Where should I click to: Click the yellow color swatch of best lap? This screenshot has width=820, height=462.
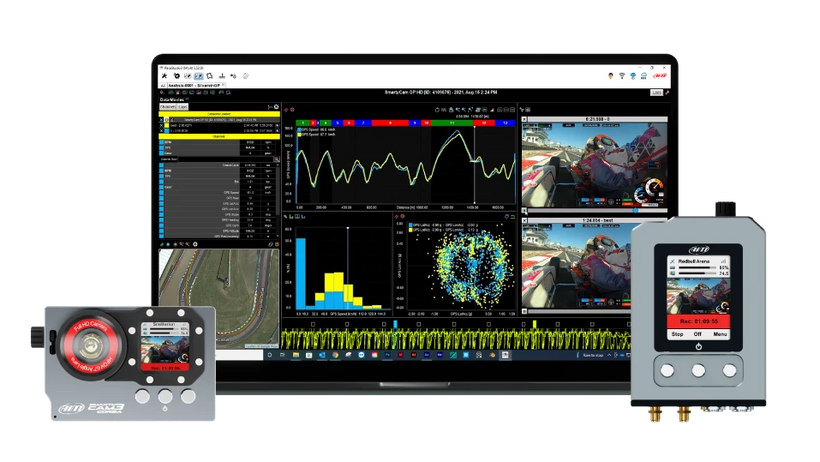(x=167, y=126)
